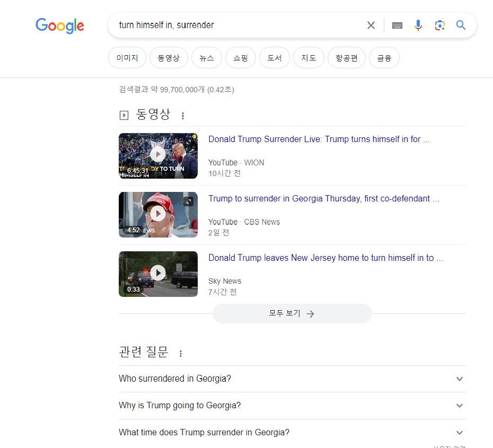Expand preview icon on the CBS News thumbnail
The image size is (493, 448).
click(x=189, y=201)
